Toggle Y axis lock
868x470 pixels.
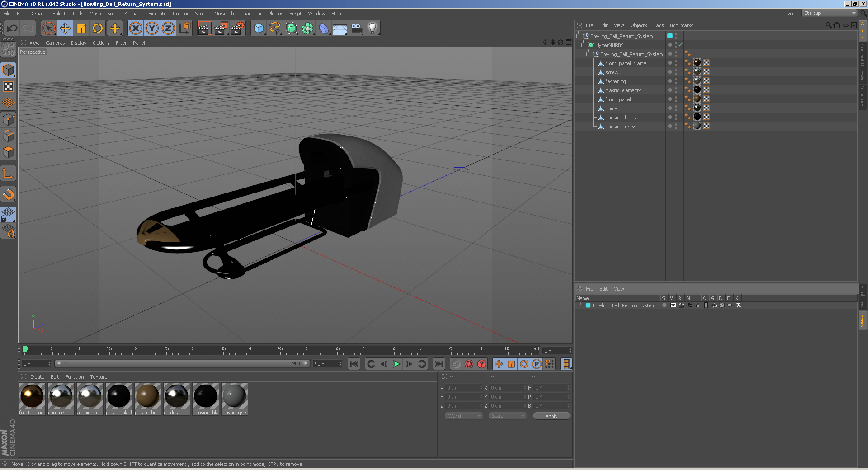(152, 28)
